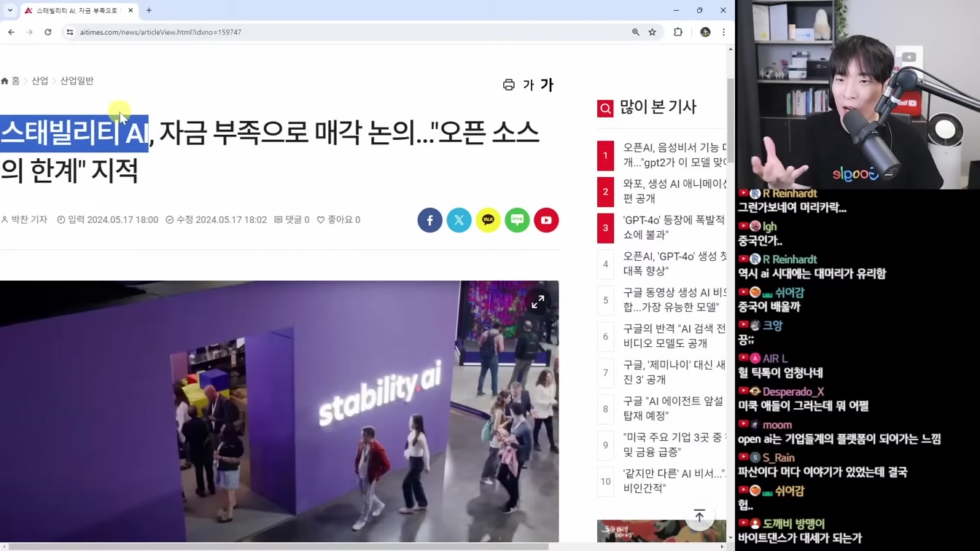This screenshot has height=551, width=980.
Task: Open 산업 breadcrumb category
Action: 39,81
